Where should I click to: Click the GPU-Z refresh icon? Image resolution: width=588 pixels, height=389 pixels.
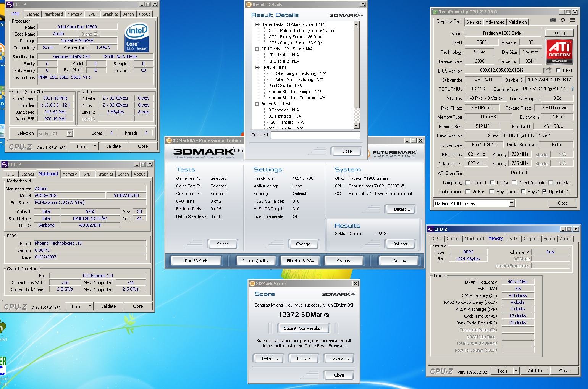pyautogui.click(x=562, y=20)
